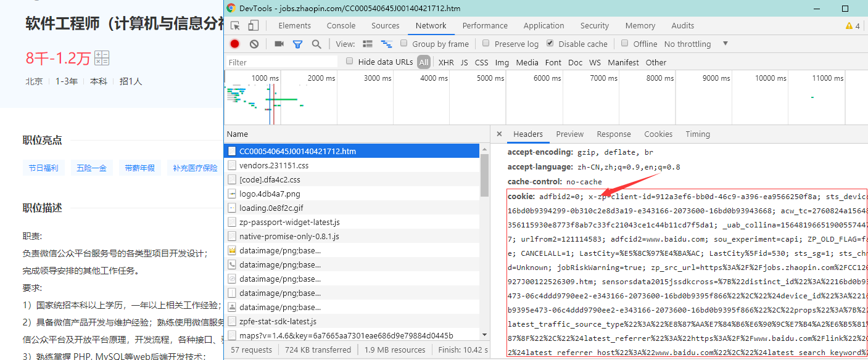
Task: Click the 带薪年假 tag on job page
Action: 139,168
